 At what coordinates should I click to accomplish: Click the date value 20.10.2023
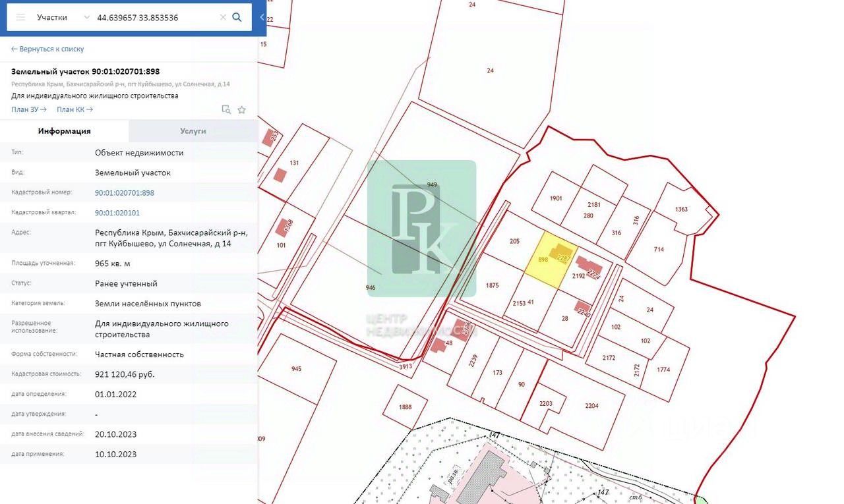coord(116,434)
